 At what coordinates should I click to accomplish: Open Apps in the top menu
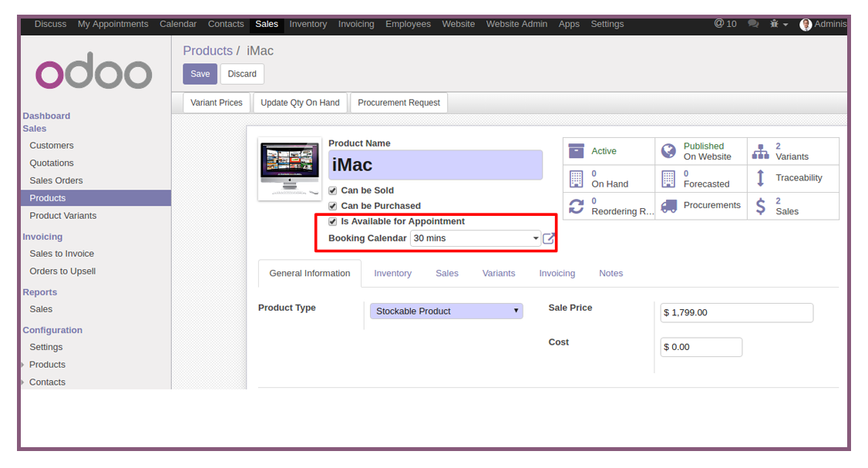tap(569, 24)
